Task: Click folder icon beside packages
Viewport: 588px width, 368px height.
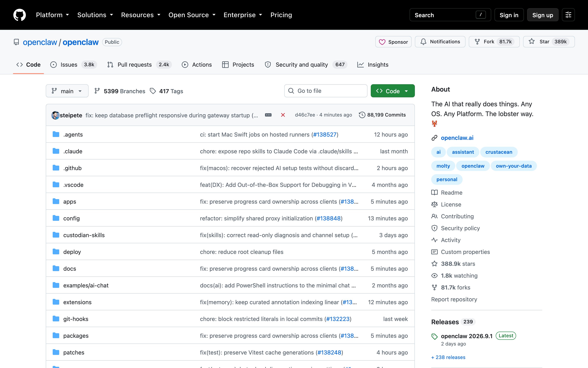Action: pyautogui.click(x=56, y=336)
